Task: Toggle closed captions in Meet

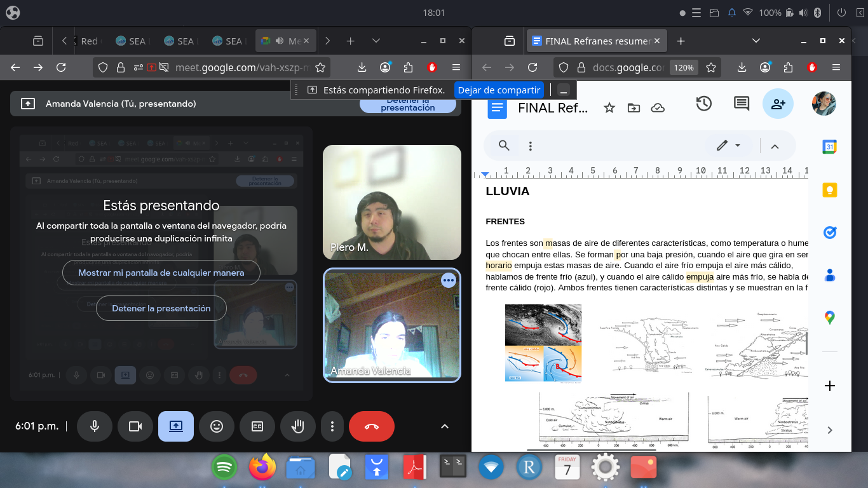Action: coord(257,426)
